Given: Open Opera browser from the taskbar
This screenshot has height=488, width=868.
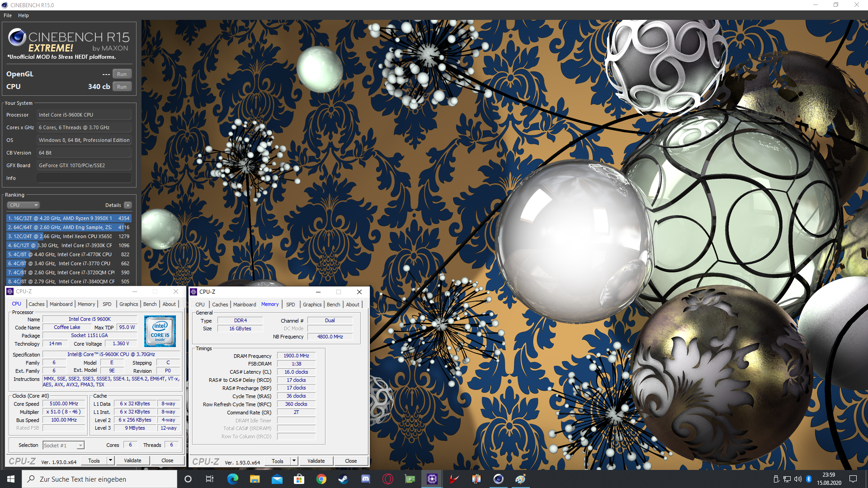Looking at the screenshot, I should tap(387, 479).
